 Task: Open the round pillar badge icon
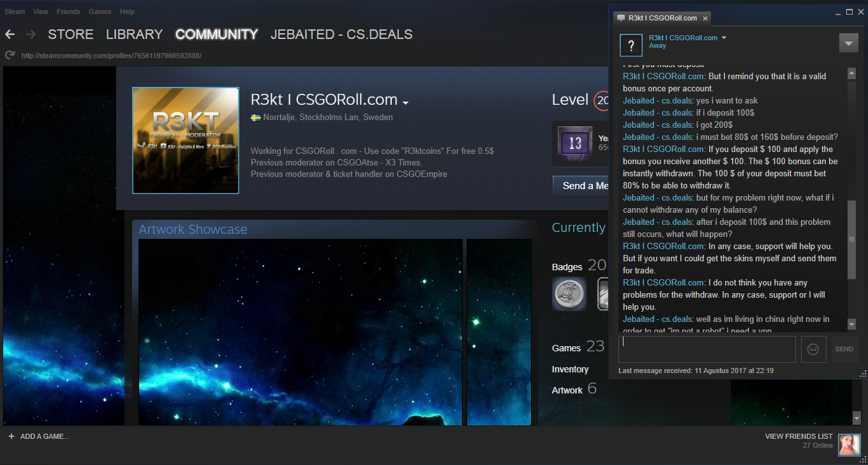coord(569,294)
